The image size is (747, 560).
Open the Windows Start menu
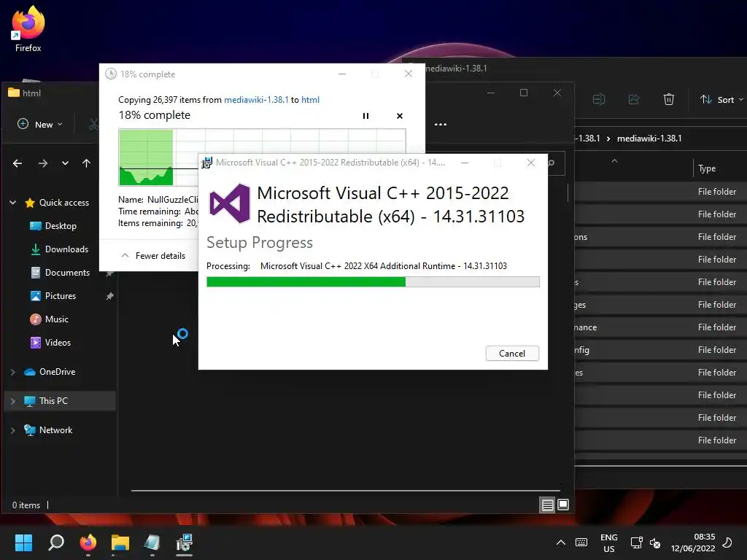tap(23, 542)
